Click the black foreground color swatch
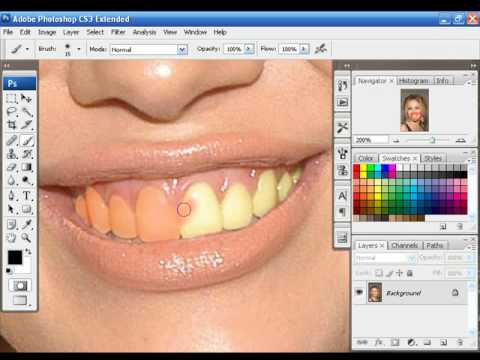The image size is (480, 360). (x=15, y=257)
